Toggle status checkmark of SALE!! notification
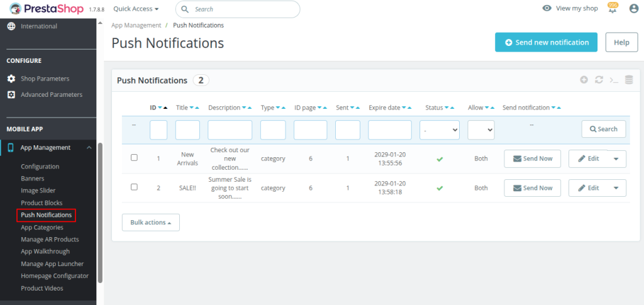Screen dimensions: 644x305 440,188
